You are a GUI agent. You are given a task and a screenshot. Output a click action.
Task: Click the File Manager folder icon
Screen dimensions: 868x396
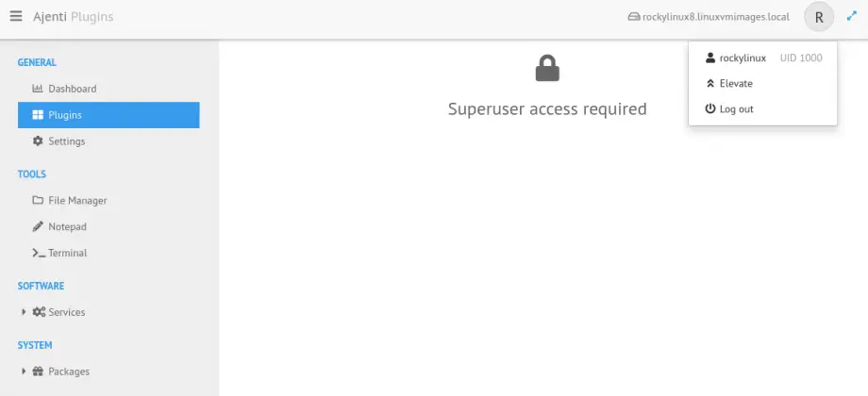click(38, 201)
